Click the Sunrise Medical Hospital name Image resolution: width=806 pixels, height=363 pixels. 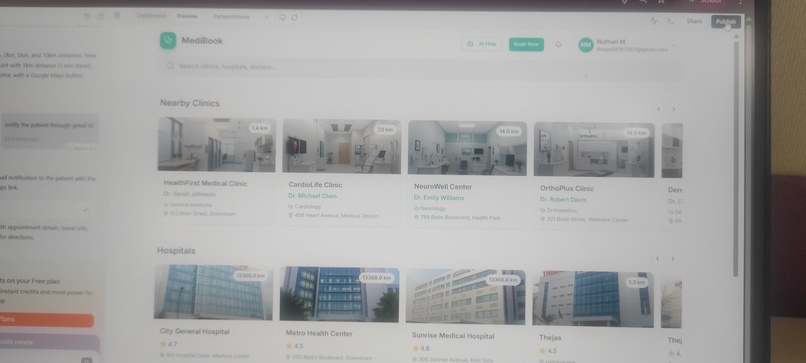pos(453,336)
